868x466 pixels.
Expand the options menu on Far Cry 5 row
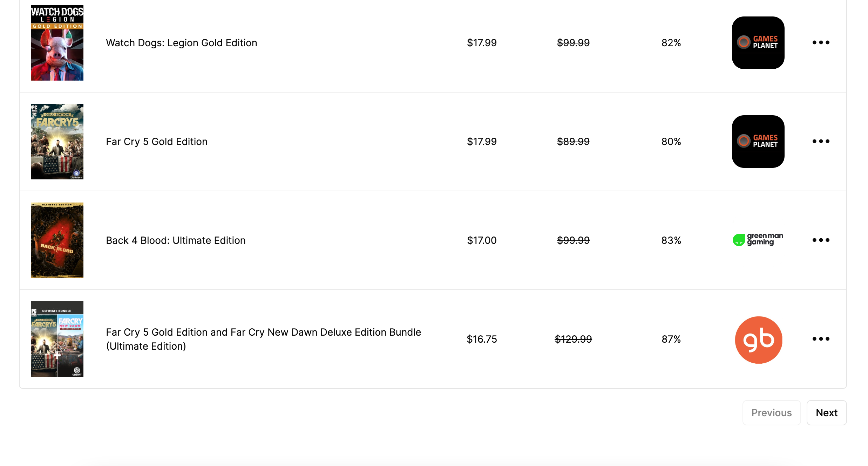tap(821, 141)
